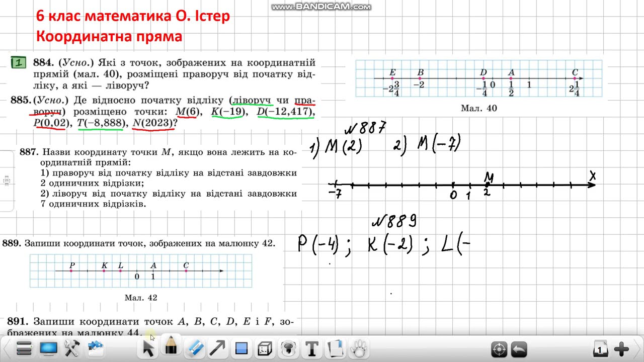This screenshot has width=644, height=362.
Task: Select the text T tool
Action: click(311, 348)
